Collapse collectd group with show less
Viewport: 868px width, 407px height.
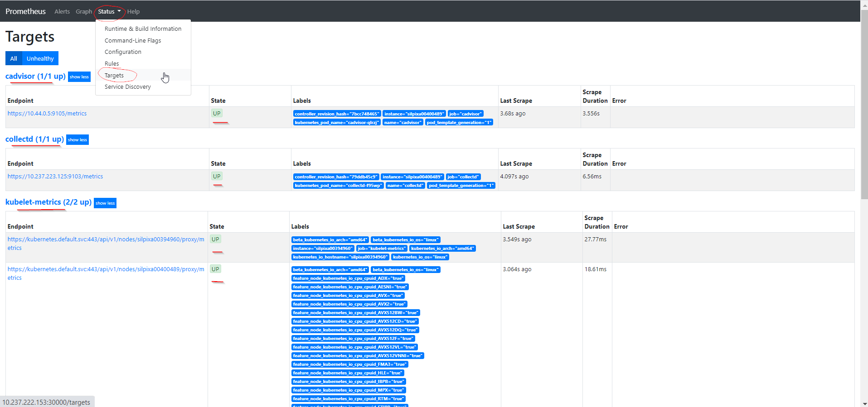(78, 139)
